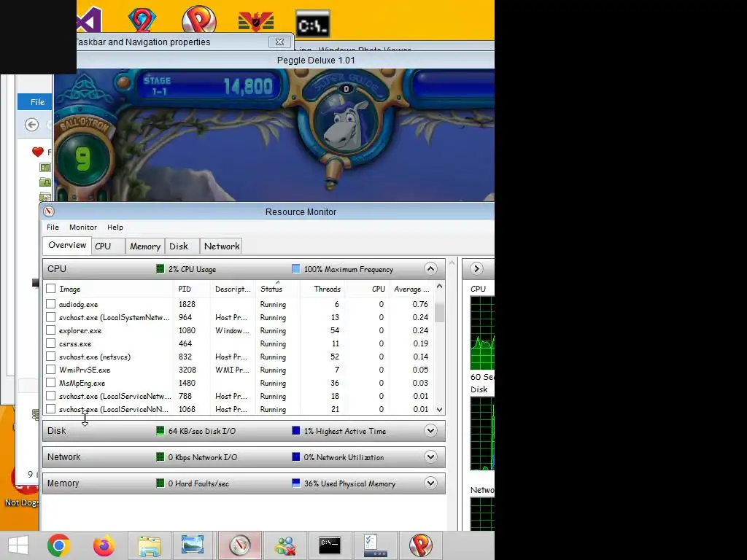This screenshot has height=560, width=747.
Task: Open the Visual Studio desktop icon
Action: [89, 21]
